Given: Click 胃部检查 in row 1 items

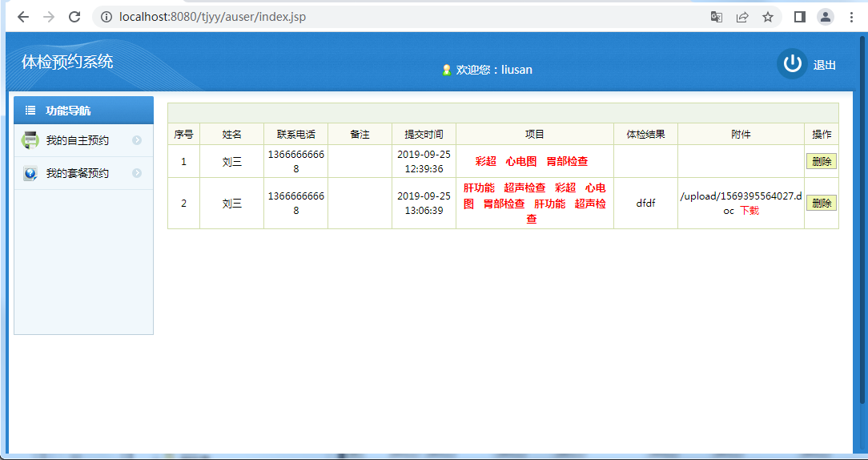Looking at the screenshot, I should pyautogui.click(x=568, y=162).
